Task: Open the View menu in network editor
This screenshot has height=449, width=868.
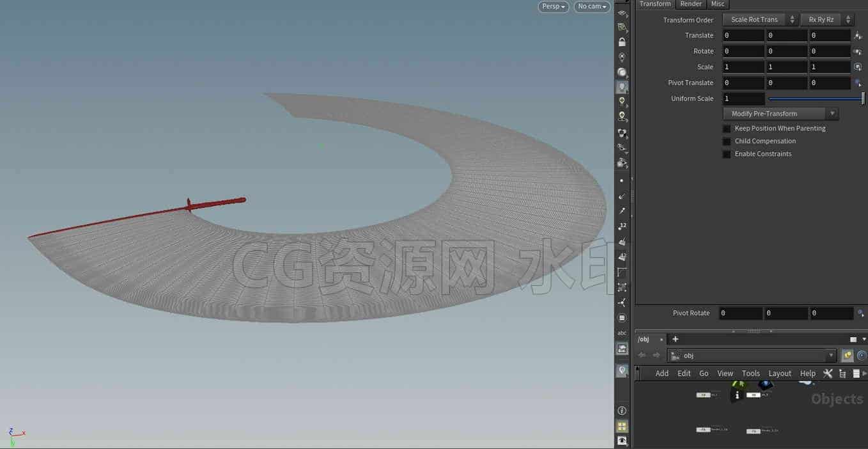Action: 725,374
